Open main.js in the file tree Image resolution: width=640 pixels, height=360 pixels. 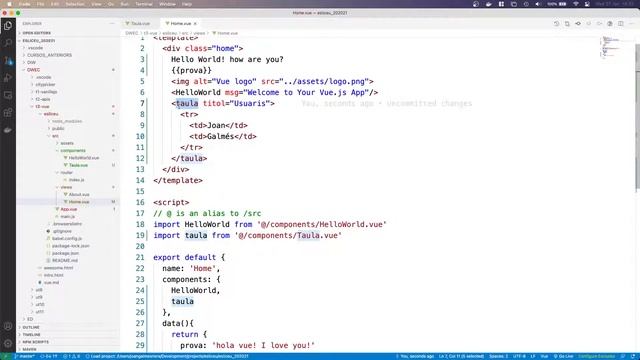click(x=68, y=217)
